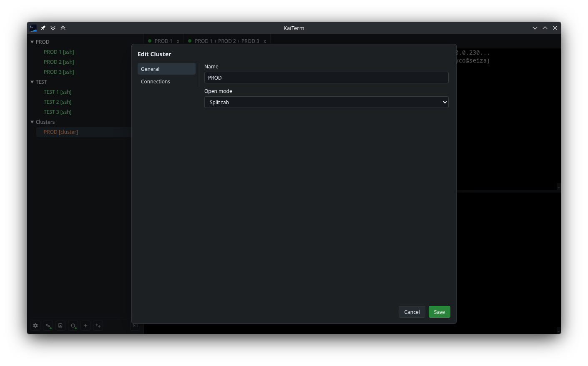This screenshot has width=588, height=366.
Task: Click the double chevron down icon in title bar
Action: [x=53, y=28]
